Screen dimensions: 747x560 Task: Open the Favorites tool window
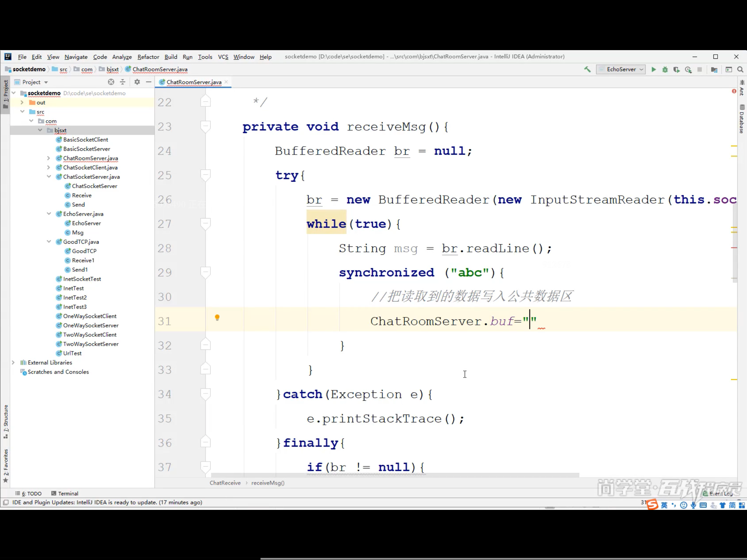pyautogui.click(x=6, y=466)
